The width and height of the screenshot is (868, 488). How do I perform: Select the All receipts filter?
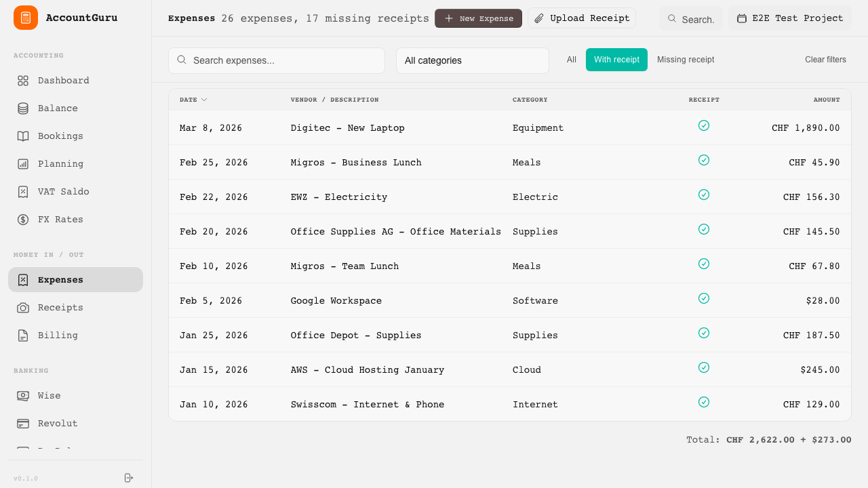coord(571,60)
